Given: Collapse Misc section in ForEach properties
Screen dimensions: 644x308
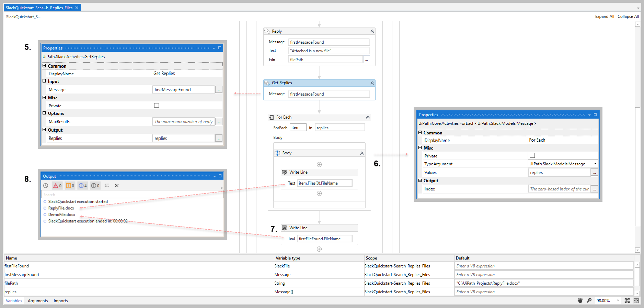Looking at the screenshot, I should point(420,147).
